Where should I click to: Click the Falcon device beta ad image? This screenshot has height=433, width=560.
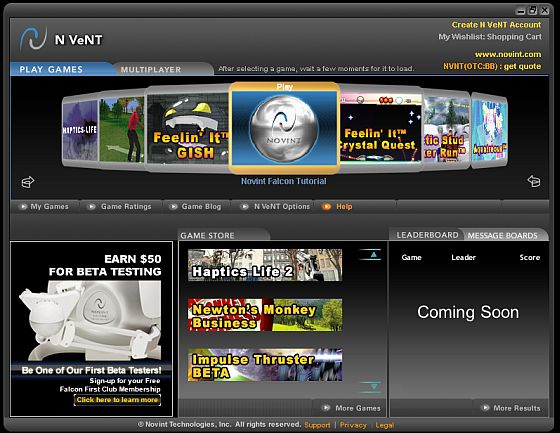click(x=90, y=320)
